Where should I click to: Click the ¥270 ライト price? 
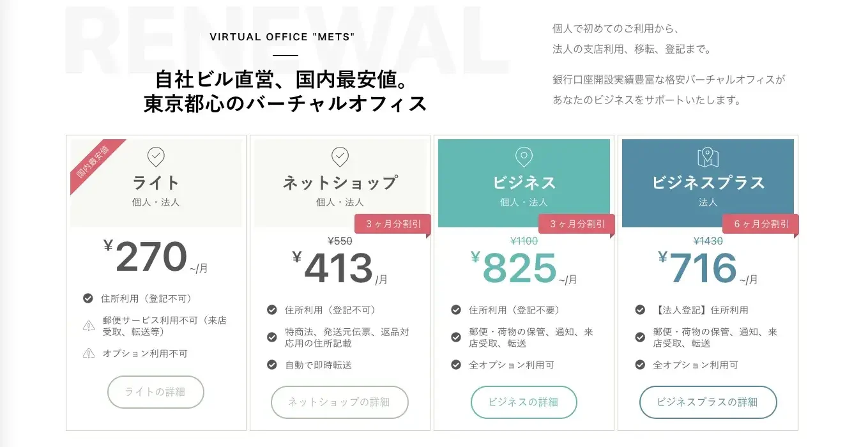pyautogui.click(x=152, y=257)
